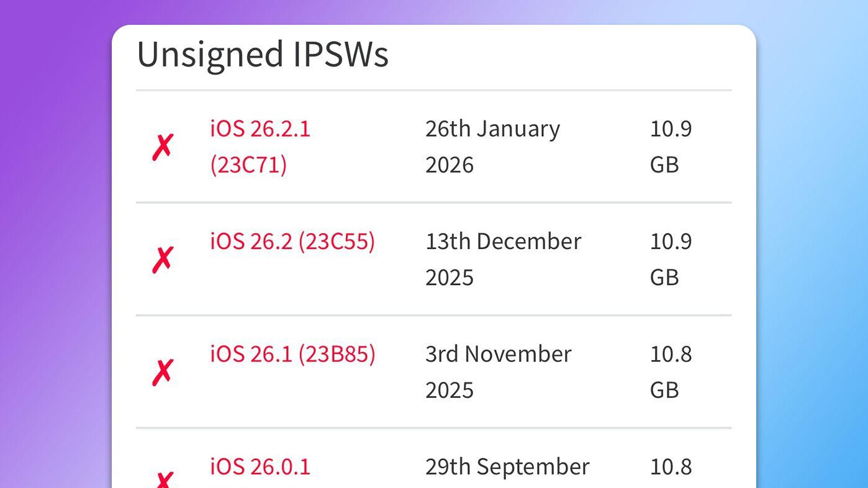Click the 10.8 GB size for iOS 26.1

tap(671, 371)
